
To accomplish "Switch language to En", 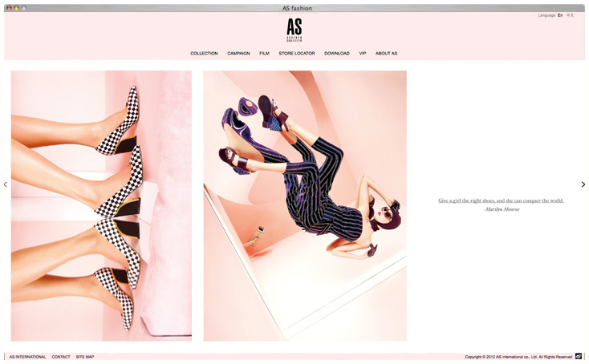I will (x=560, y=15).
